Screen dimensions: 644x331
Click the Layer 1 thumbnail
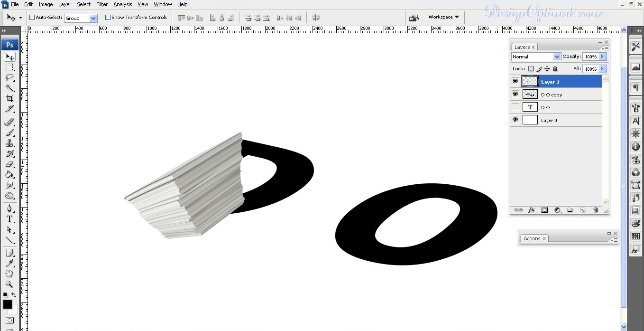point(530,82)
